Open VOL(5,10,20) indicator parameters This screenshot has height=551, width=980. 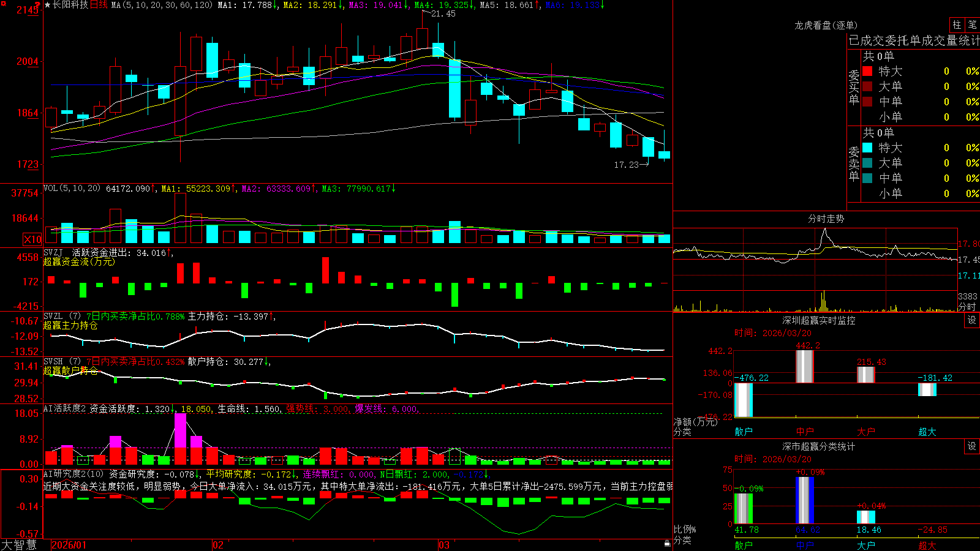[72, 189]
